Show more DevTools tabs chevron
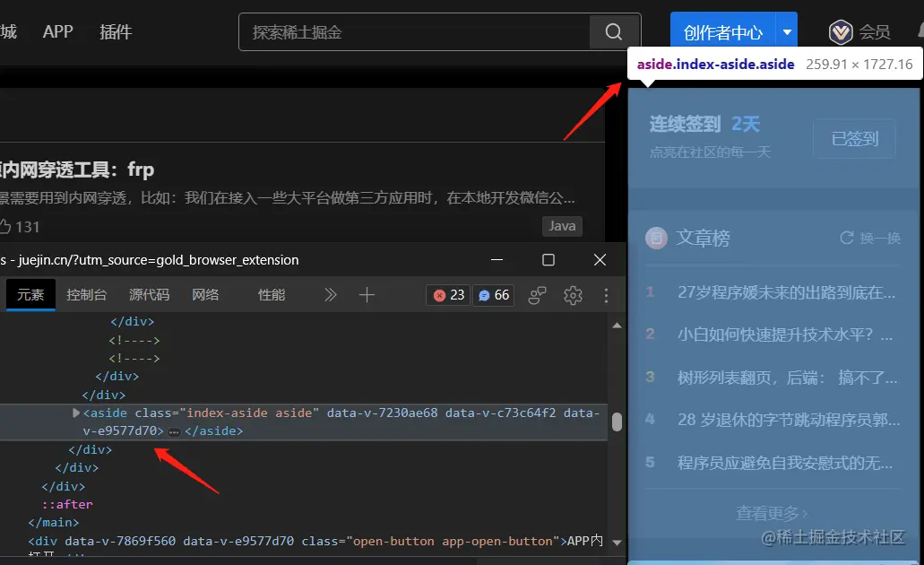 pos(331,294)
